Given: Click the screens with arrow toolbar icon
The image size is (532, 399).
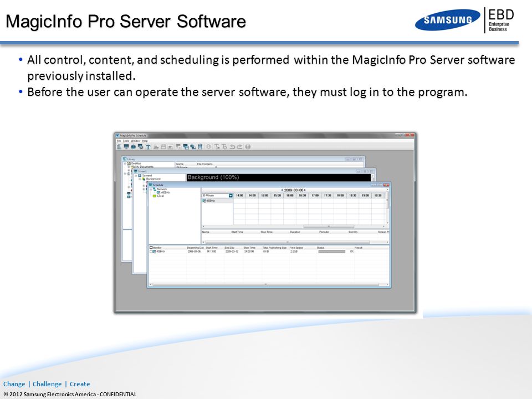Looking at the screenshot, I should click(x=140, y=146).
